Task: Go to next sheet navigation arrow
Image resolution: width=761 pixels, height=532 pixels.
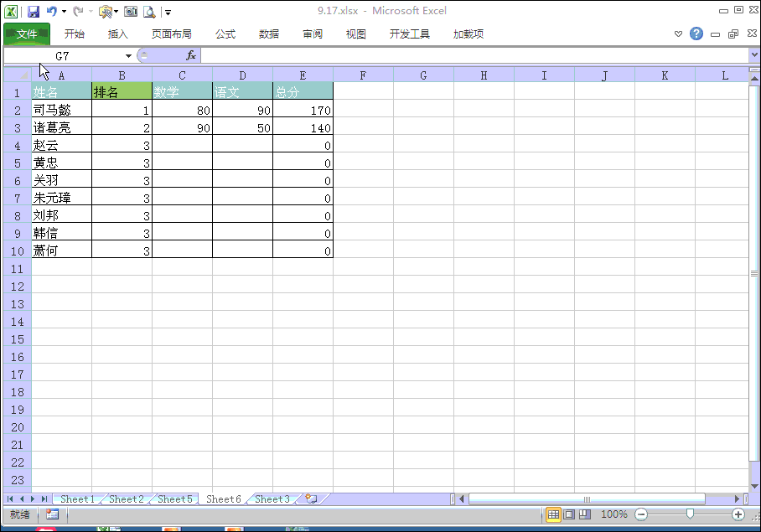Action: [x=33, y=498]
